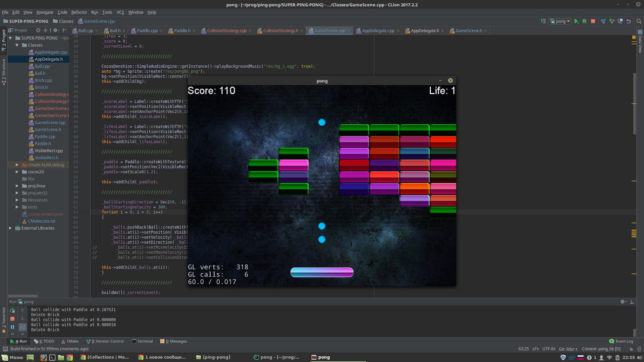Start debugging with the bug icon
The height and width of the screenshot is (362, 644).
click(x=585, y=21)
